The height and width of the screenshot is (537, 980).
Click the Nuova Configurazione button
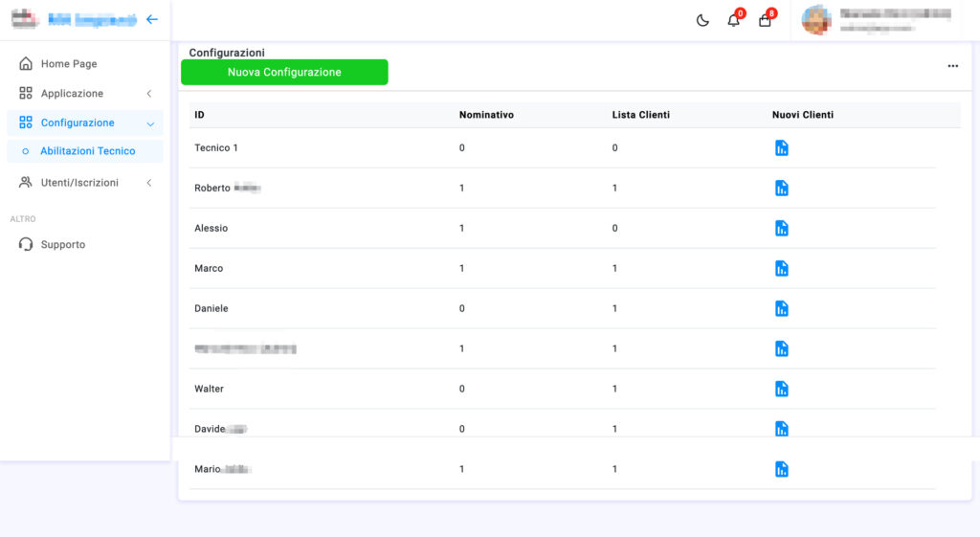284,72
